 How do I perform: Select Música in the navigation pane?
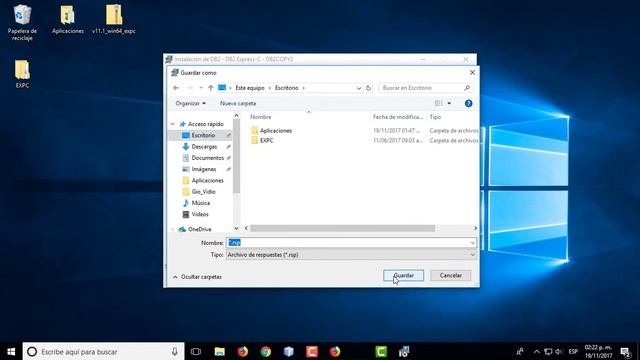click(201, 203)
